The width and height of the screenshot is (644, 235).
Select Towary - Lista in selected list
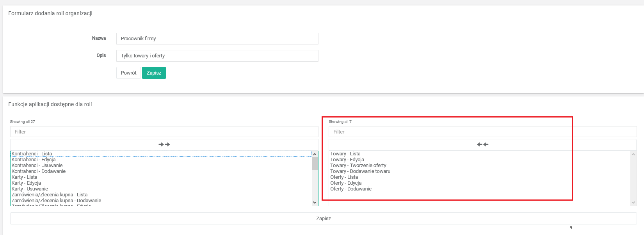tap(345, 154)
